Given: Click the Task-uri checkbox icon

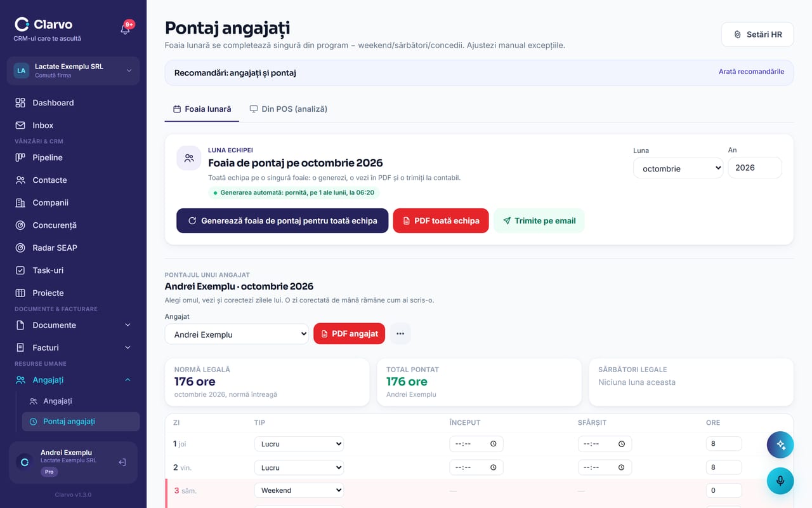Looking at the screenshot, I should pyautogui.click(x=20, y=271).
